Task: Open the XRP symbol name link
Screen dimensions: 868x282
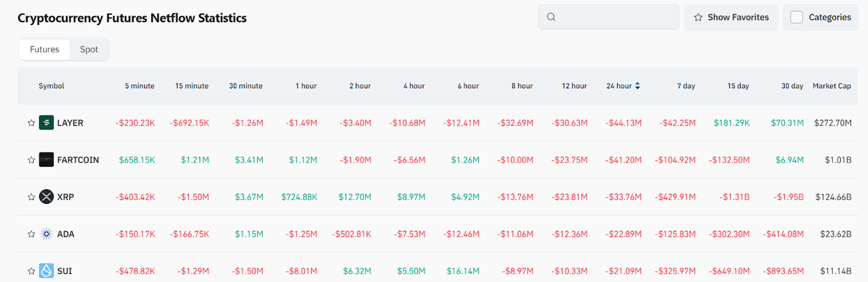Action: 66,197
